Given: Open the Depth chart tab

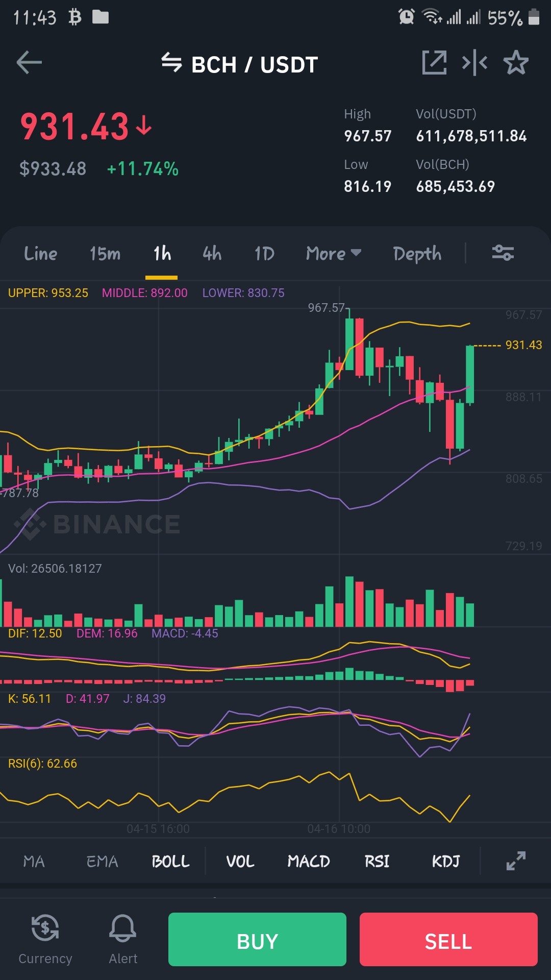Looking at the screenshot, I should pos(417,254).
